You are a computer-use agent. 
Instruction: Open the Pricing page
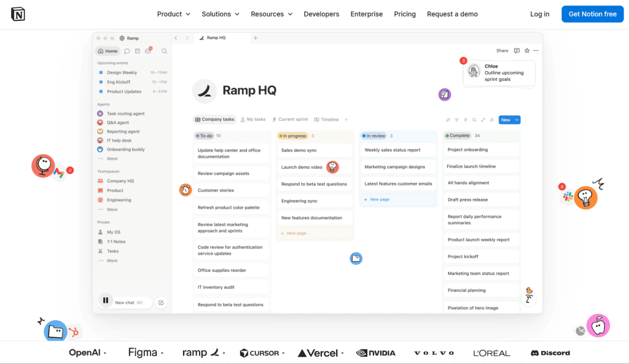click(x=405, y=14)
